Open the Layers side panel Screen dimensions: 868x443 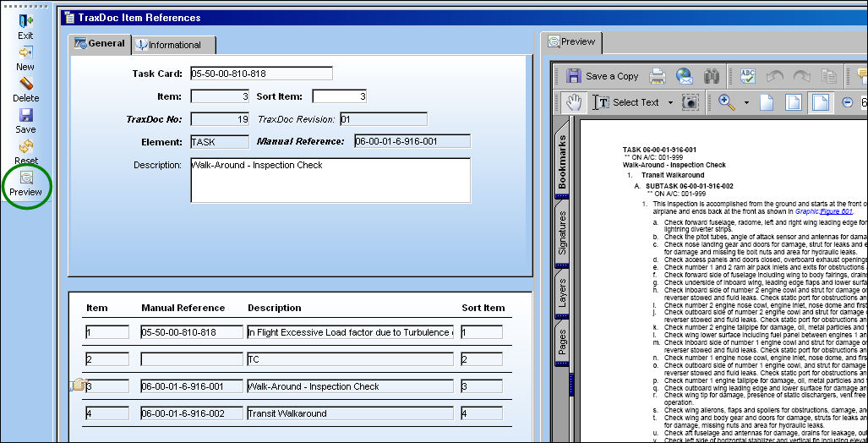coord(562,293)
